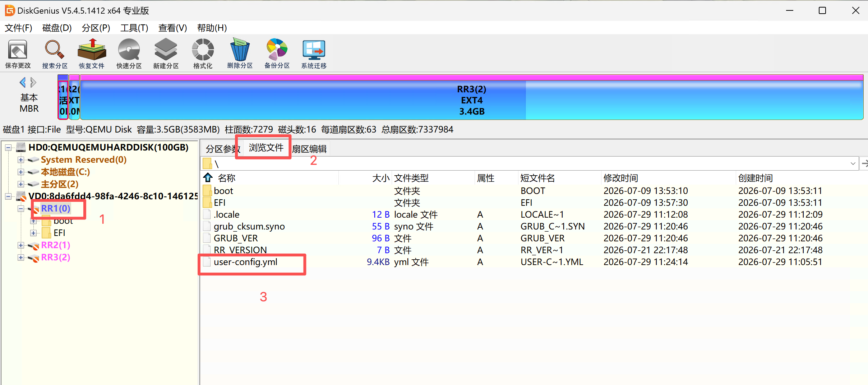The height and width of the screenshot is (385, 868).
Task: Expand the RR2(1) partition node
Action: pyautogui.click(x=21, y=245)
